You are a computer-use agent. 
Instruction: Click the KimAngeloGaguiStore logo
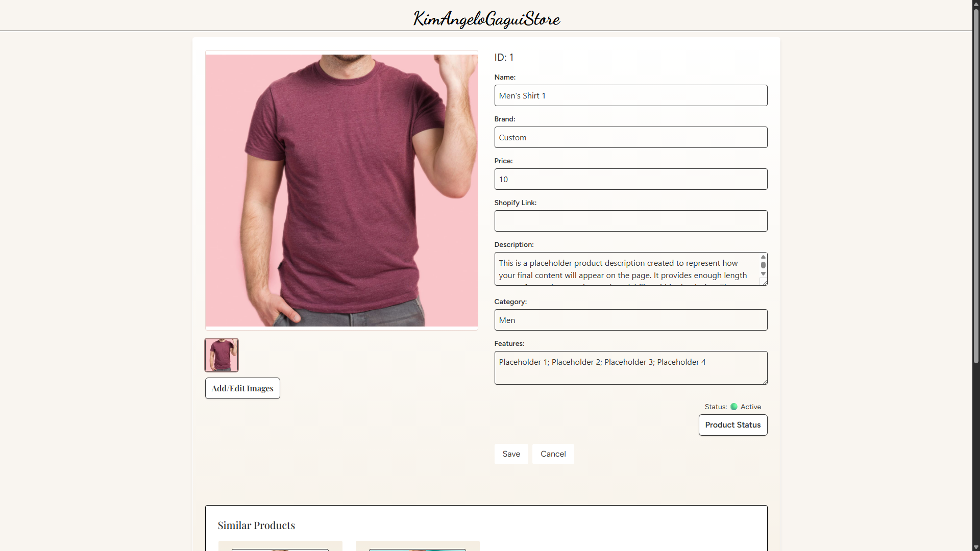(486, 19)
